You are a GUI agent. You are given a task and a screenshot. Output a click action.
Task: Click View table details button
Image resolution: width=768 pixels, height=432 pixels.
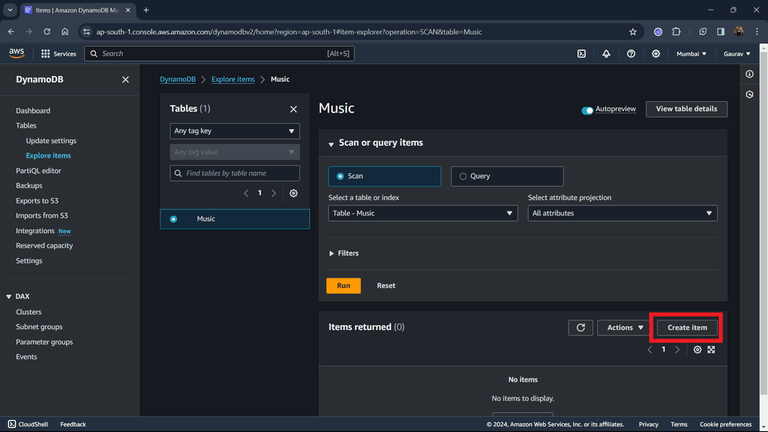[686, 109]
